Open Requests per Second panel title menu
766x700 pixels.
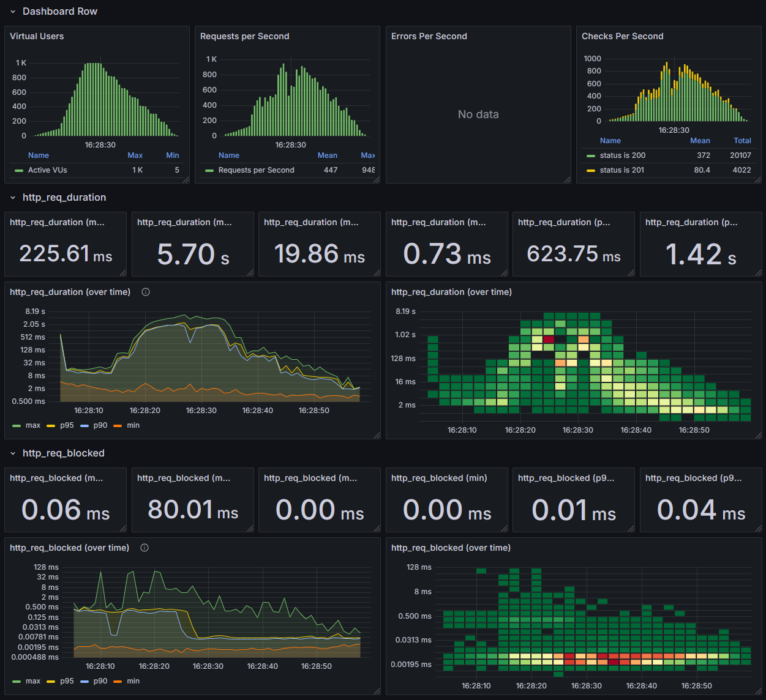(245, 36)
